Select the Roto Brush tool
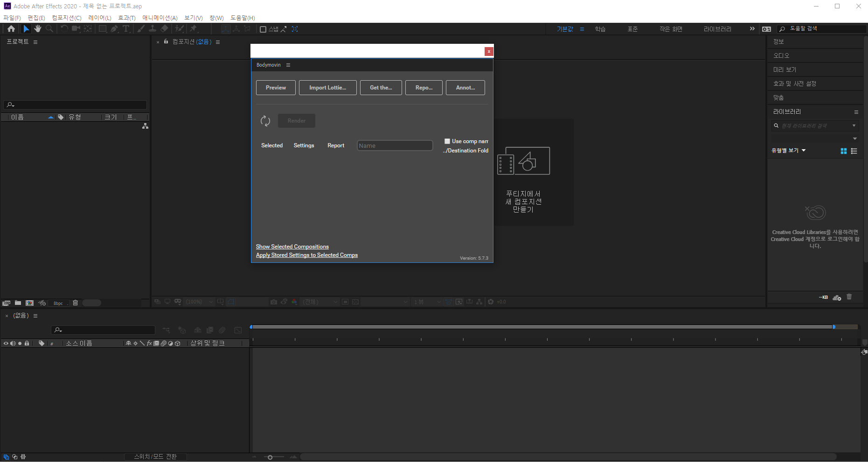The width and height of the screenshot is (868, 462). tap(179, 29)
